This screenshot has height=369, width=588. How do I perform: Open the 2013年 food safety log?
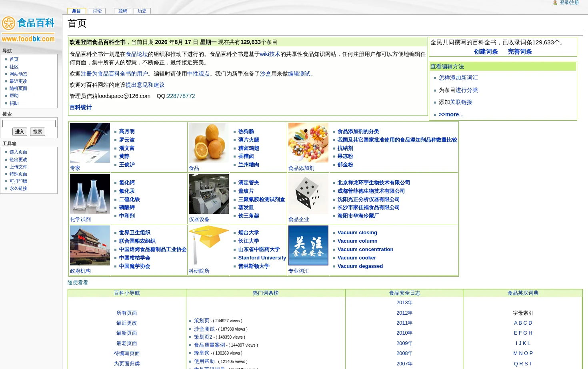[x=404, y=302]
